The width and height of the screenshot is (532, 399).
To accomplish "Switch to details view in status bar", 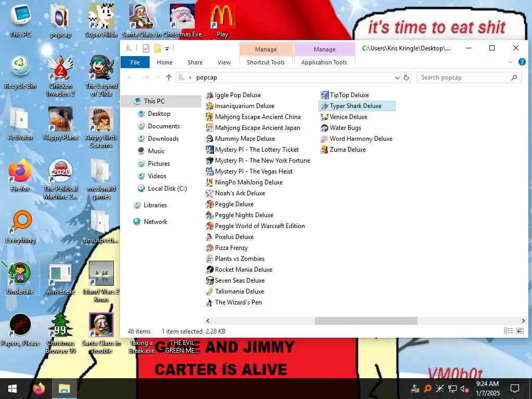I will pos(508,331).
